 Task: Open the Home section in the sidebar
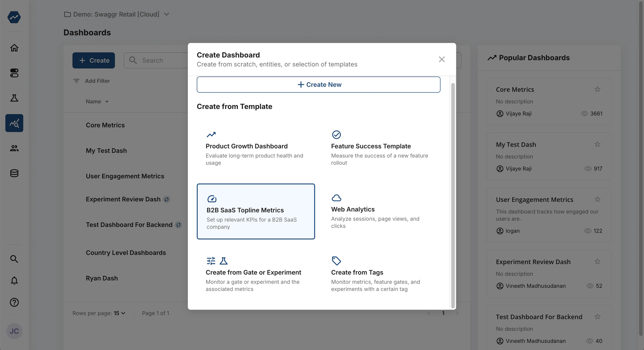[x=14, y=48]
